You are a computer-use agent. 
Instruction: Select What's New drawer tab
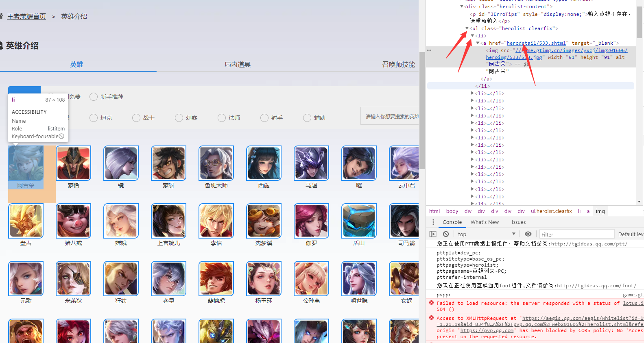click(485, 222)
